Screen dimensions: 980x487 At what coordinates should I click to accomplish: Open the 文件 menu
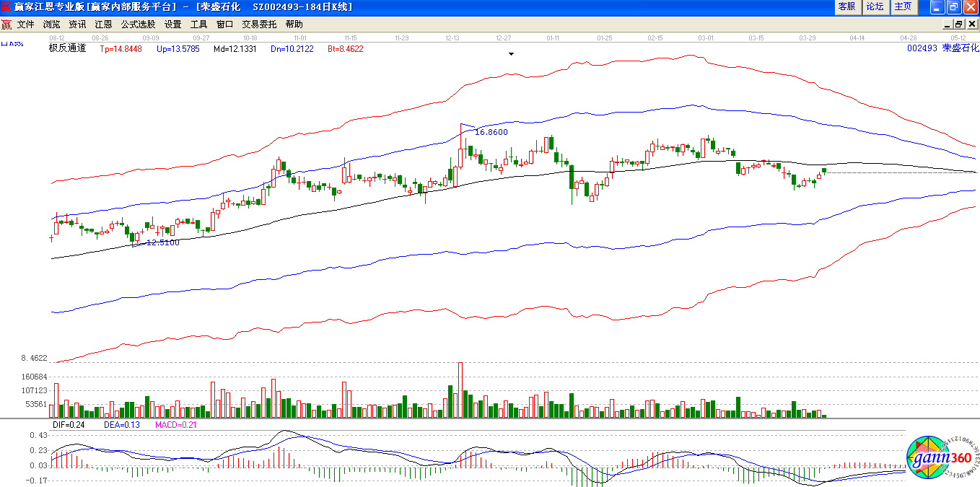pos(26,25)
